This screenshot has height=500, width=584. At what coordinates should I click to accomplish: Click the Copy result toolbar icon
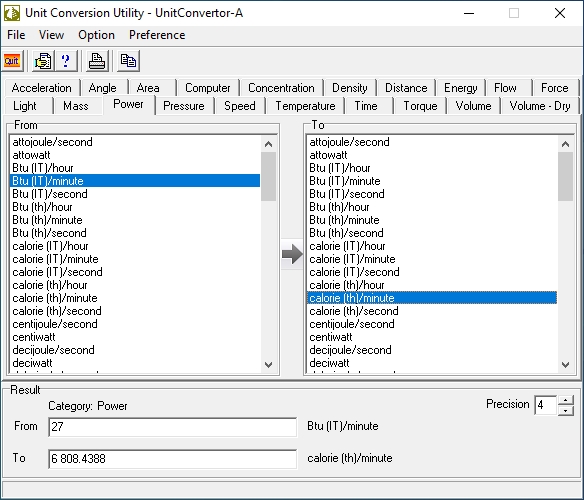coord(128,61)
